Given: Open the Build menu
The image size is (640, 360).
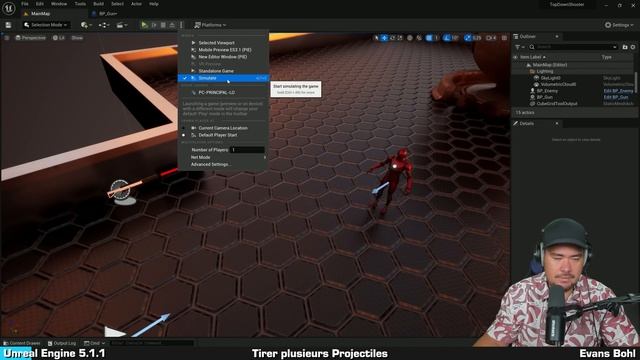Looking at the screenshot, I should point(98,4).
